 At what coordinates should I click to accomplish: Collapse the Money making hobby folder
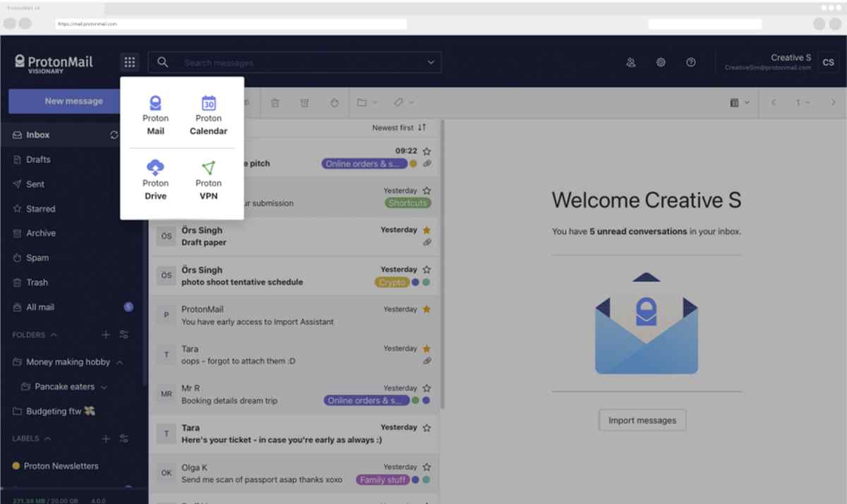(119, 362)
